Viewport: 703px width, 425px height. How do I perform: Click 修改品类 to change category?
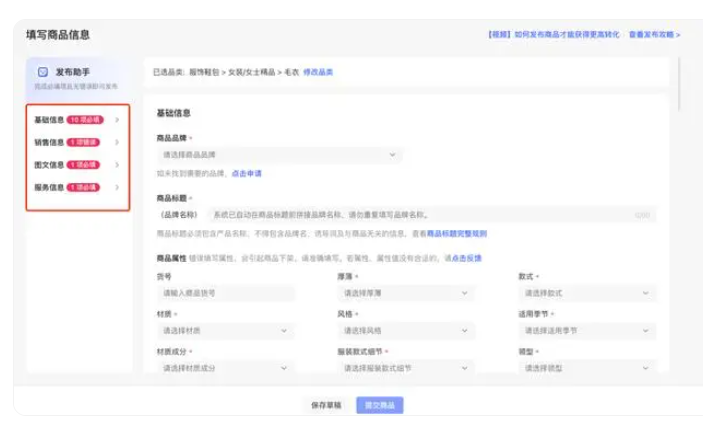pos(318,72)
